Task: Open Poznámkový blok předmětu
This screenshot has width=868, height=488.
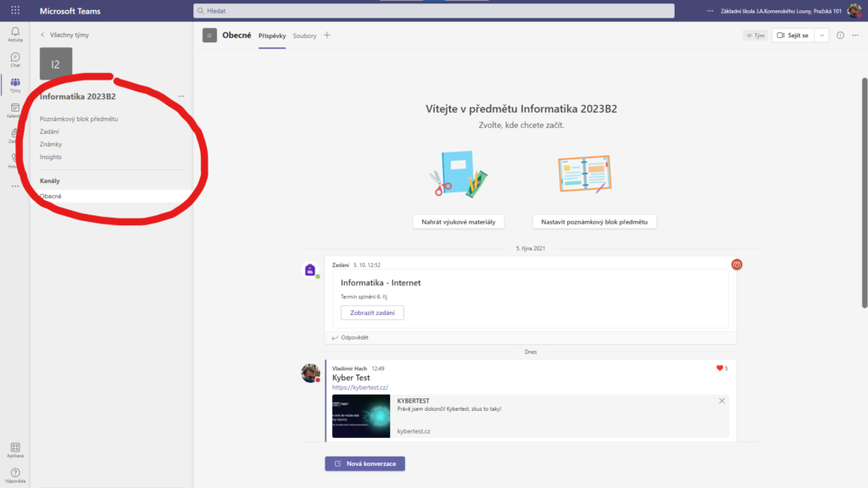Action: click(79, 119)
